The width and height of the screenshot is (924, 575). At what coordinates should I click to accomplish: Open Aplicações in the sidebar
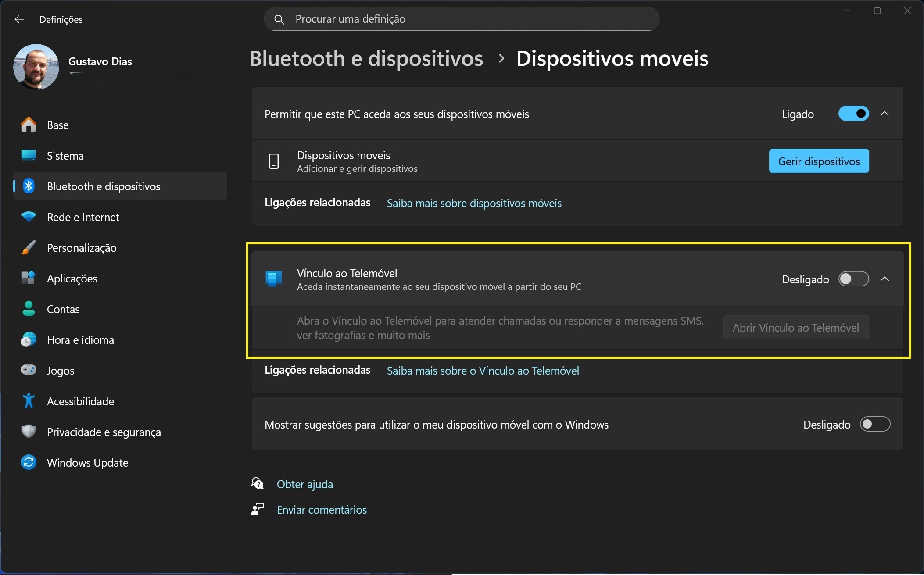(72, 279)
